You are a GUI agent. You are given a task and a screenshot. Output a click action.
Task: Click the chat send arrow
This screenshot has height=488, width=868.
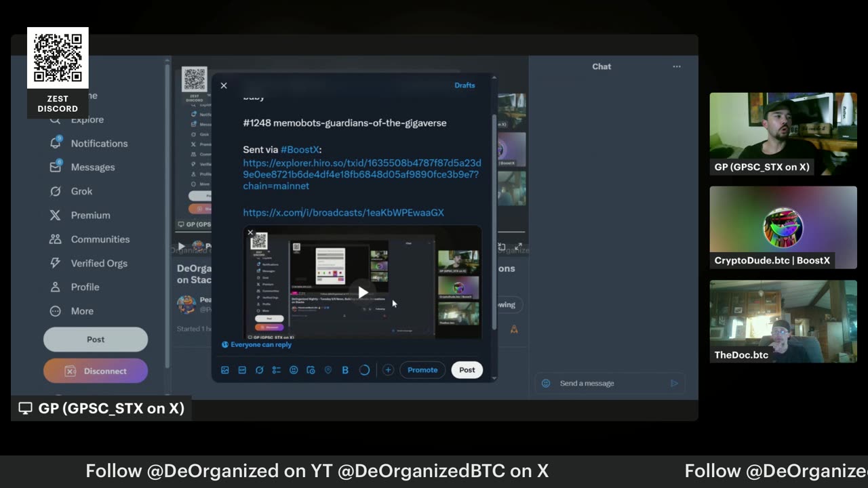(x=674, y=383)
